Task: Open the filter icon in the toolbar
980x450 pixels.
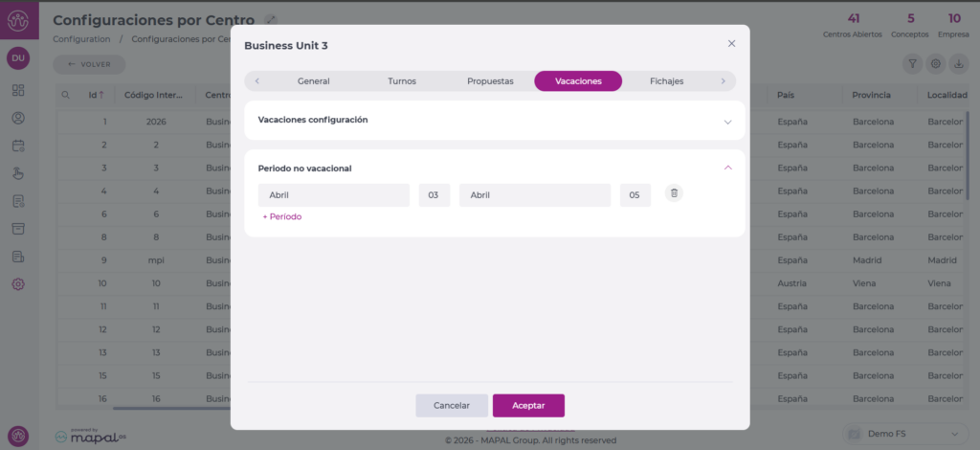Action: point(912,64)
